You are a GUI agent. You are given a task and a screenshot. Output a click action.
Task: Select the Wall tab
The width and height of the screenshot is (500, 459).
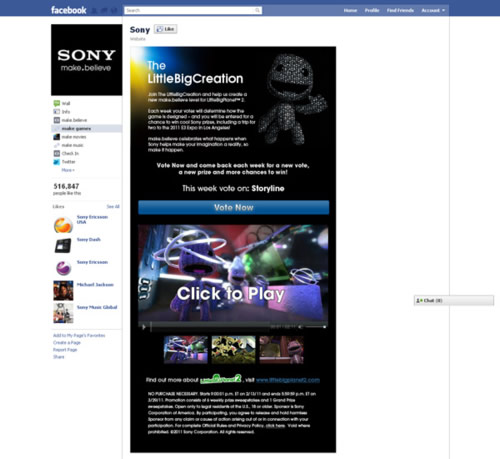click(87, 103)
